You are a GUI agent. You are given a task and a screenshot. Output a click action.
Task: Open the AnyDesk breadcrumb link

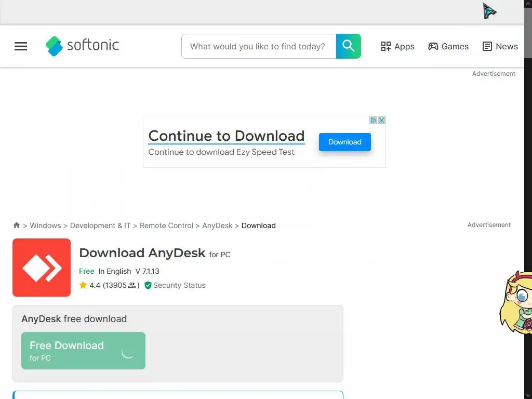point(217,225)
